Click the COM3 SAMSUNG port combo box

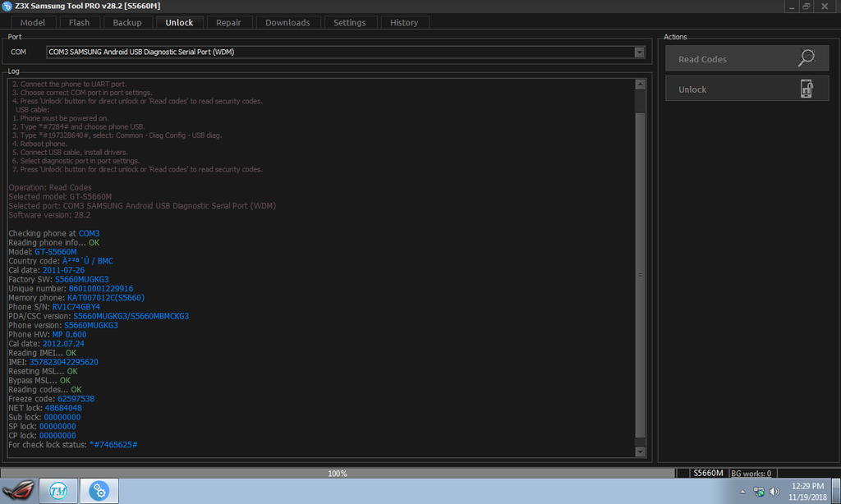346,52
